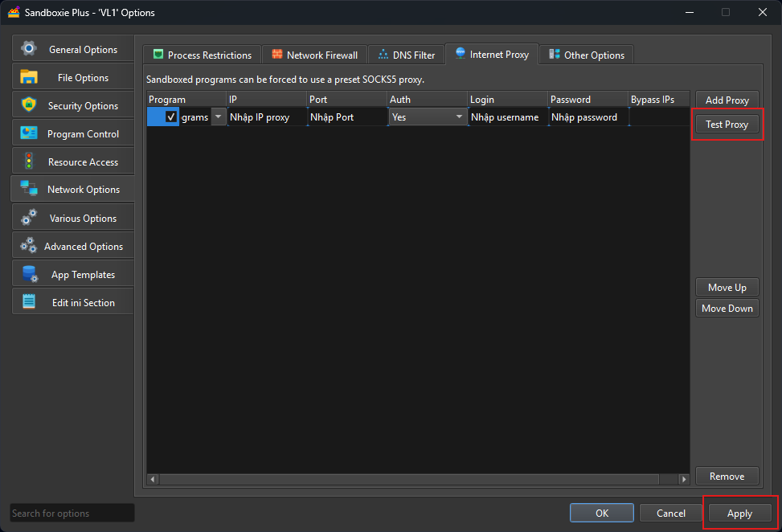Image resolution: width=782 pixels, height=532 pixels.
Task: Click the Apply button
Action: (x=739, y=514)
